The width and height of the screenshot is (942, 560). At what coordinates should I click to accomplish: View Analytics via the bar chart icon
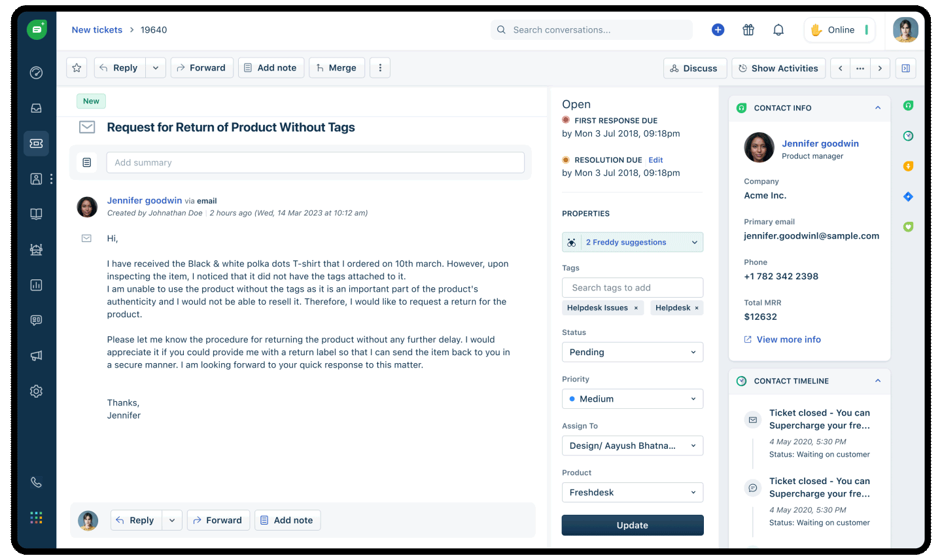click(36, 285)
